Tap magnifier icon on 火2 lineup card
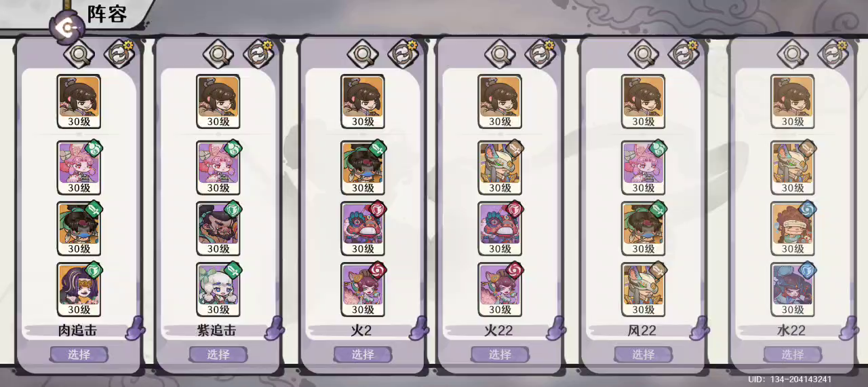 click(362, 52)
